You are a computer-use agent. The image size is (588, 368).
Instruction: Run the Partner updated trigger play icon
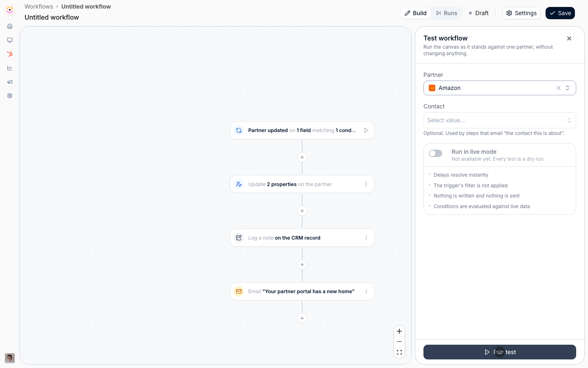[x=366, y=130]
